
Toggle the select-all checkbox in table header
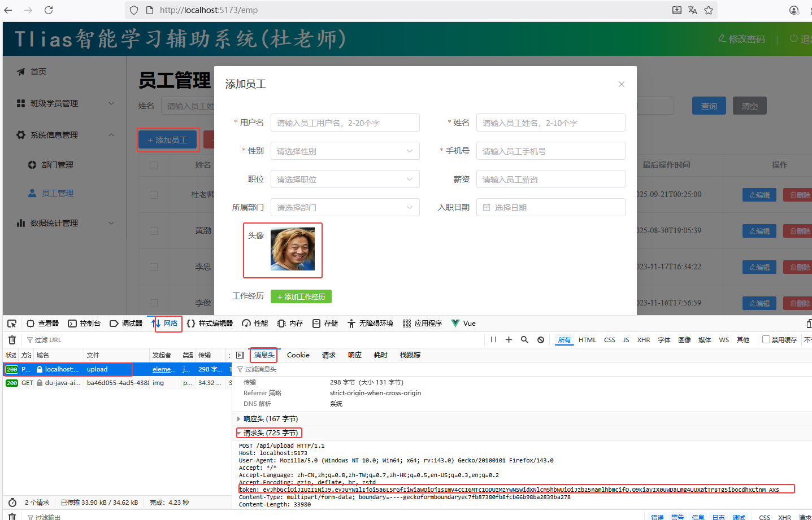154,165
